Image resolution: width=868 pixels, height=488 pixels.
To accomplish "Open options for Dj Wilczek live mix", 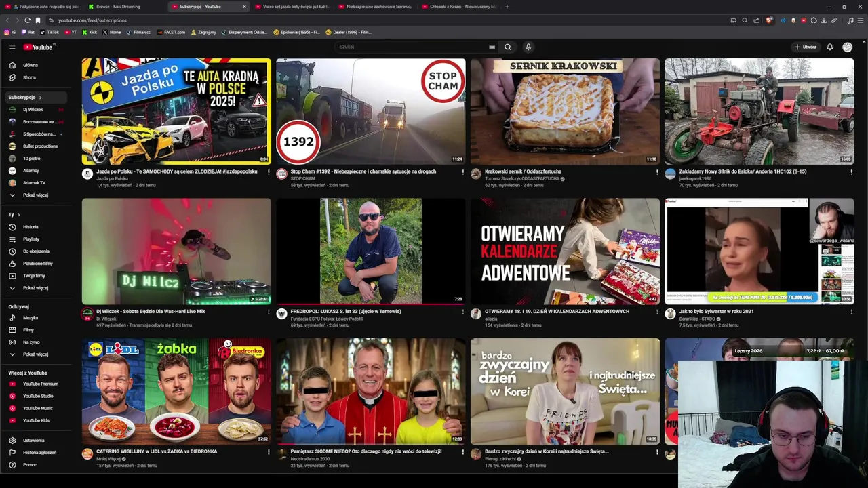I will point(269,312).
